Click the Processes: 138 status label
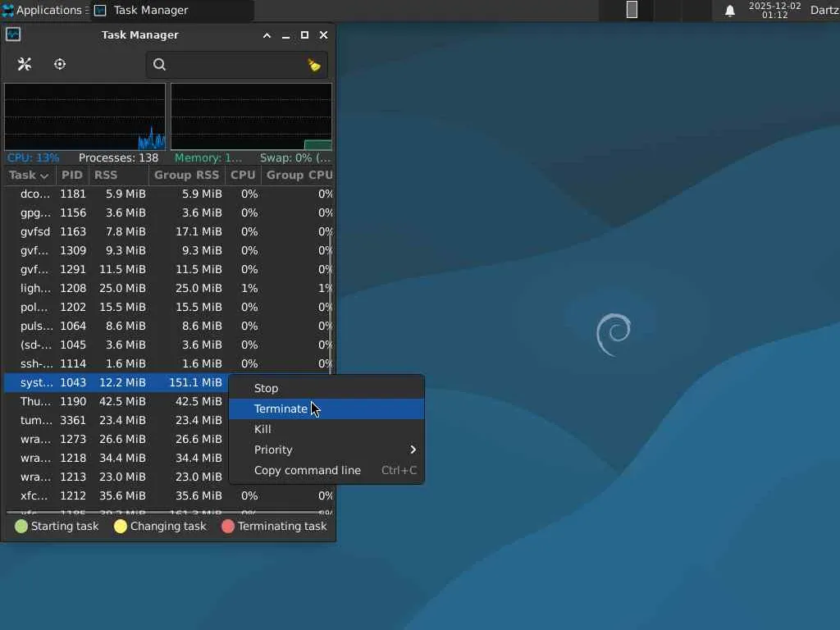The width and height of the screenshot is (840, 630). tap(118, 158)
